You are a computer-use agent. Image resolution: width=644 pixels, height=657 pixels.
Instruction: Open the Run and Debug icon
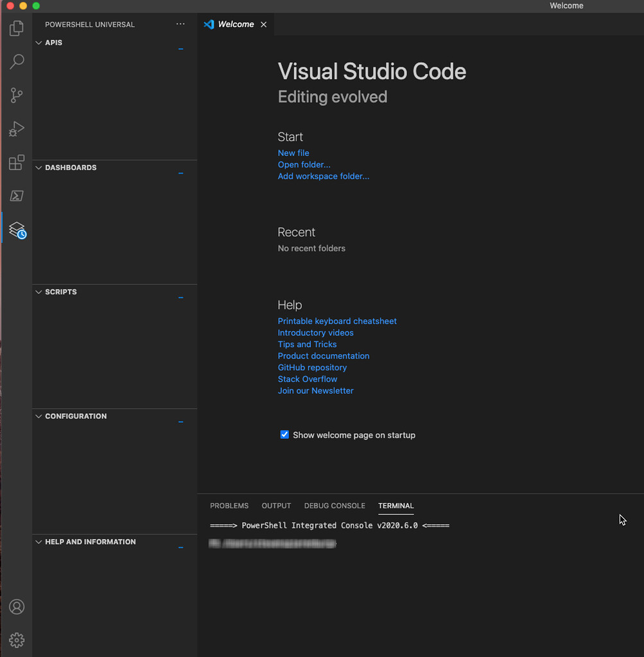[x=16, y=128]
